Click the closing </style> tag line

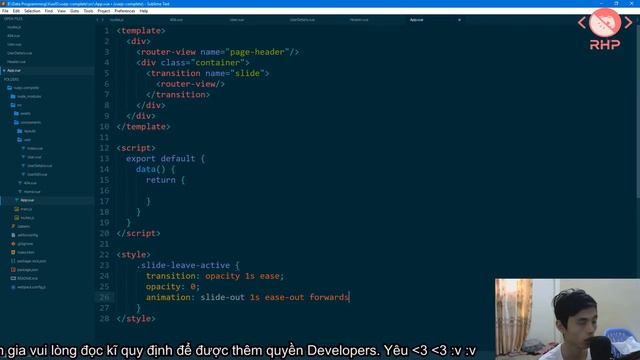click(x=136, y=318)
